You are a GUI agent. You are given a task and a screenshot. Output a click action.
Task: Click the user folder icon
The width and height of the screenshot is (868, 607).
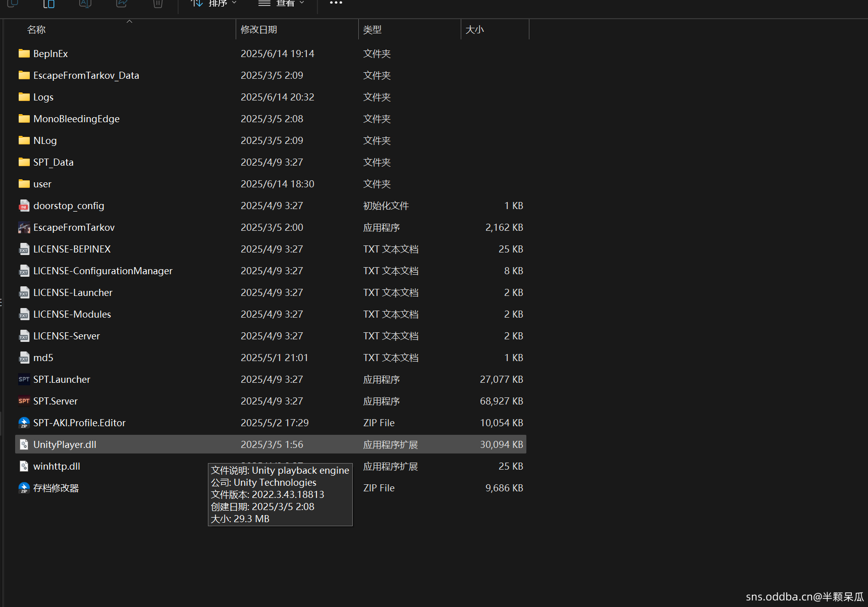pyautogui.click(x=24, y=184)
